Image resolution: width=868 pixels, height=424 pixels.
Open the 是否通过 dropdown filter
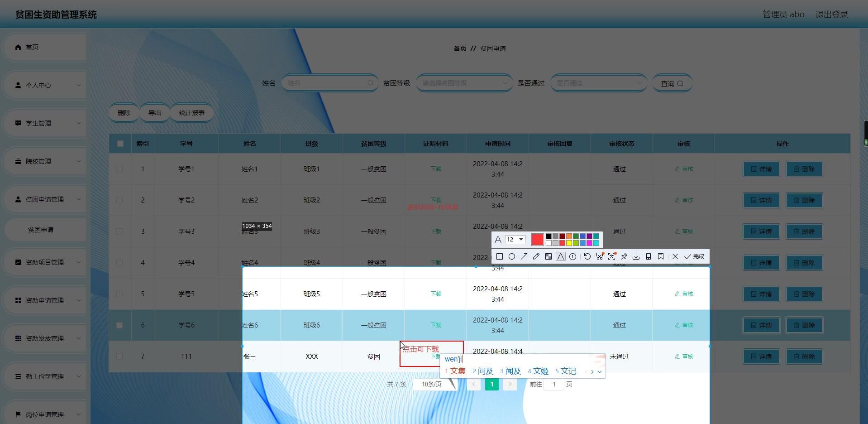598,83
